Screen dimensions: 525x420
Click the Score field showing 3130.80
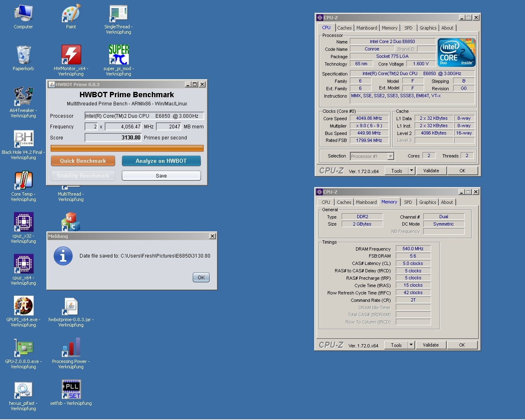coord(113,138)
